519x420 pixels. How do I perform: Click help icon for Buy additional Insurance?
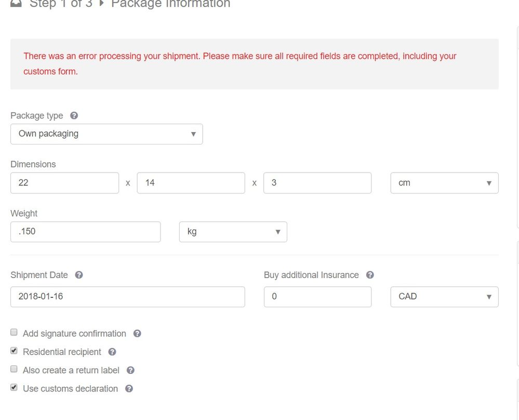coord(370,275)
